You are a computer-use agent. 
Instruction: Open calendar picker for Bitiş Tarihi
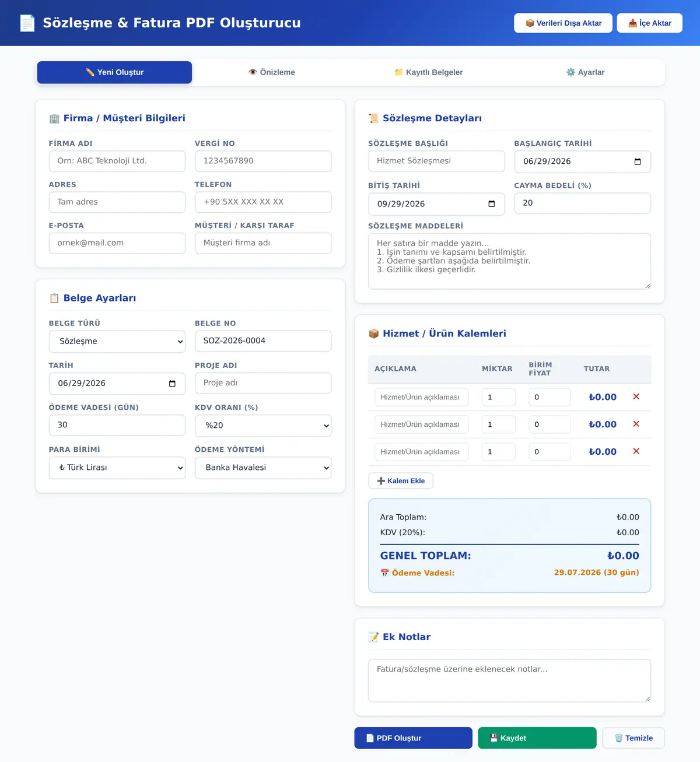pos(492,204)
